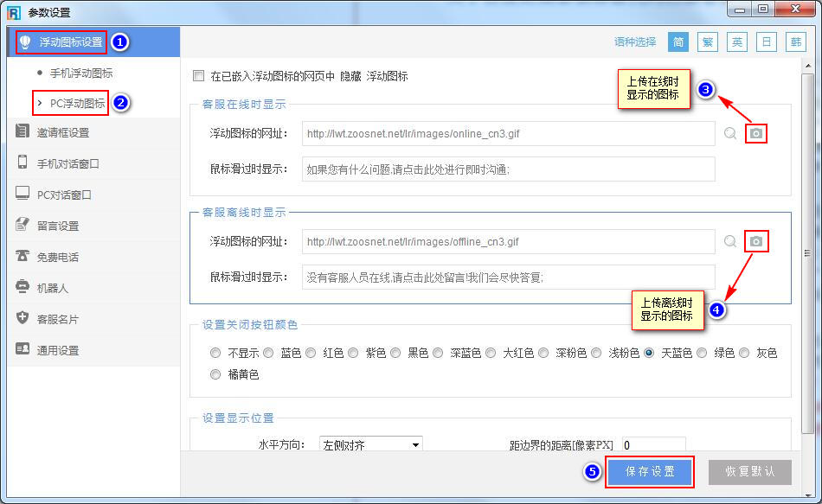Click online 鼠标滑过时显示 text field

click(508, 169)
